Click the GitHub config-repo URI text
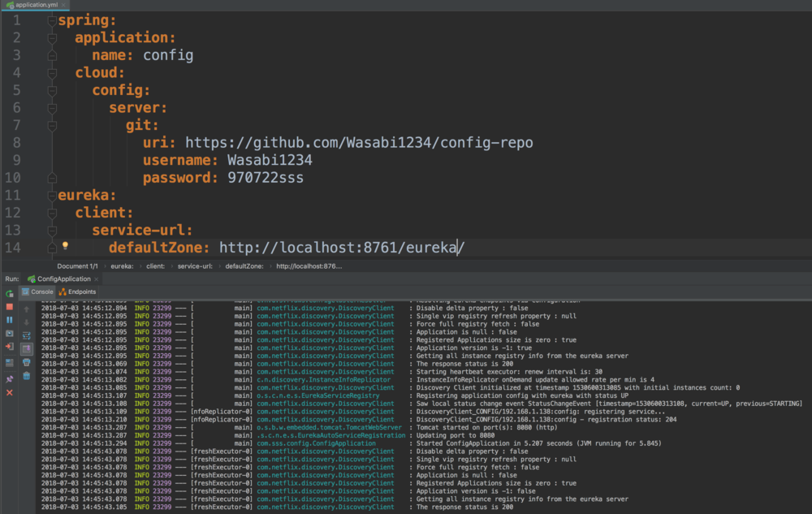Viewport: 812px width, 514px height. [359, 143]
